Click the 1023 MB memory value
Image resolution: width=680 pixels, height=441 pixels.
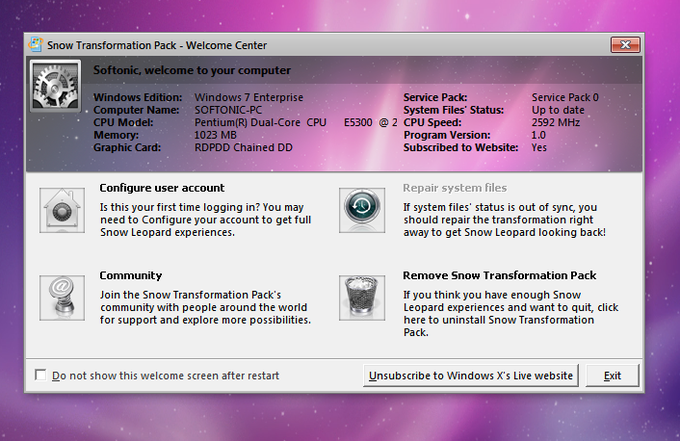(216, 135)
